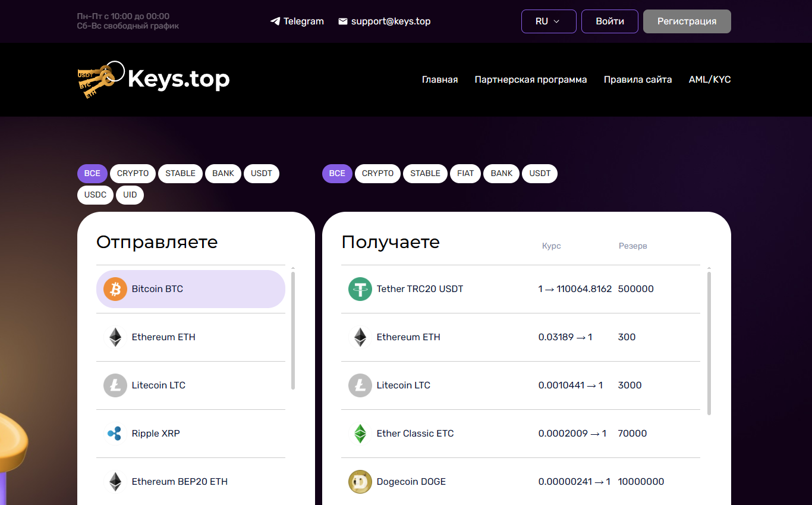812x505 pixels.
Task: Click the Ether Classic ETC icon
Action: pyautogui.click(x=360, y=434)
